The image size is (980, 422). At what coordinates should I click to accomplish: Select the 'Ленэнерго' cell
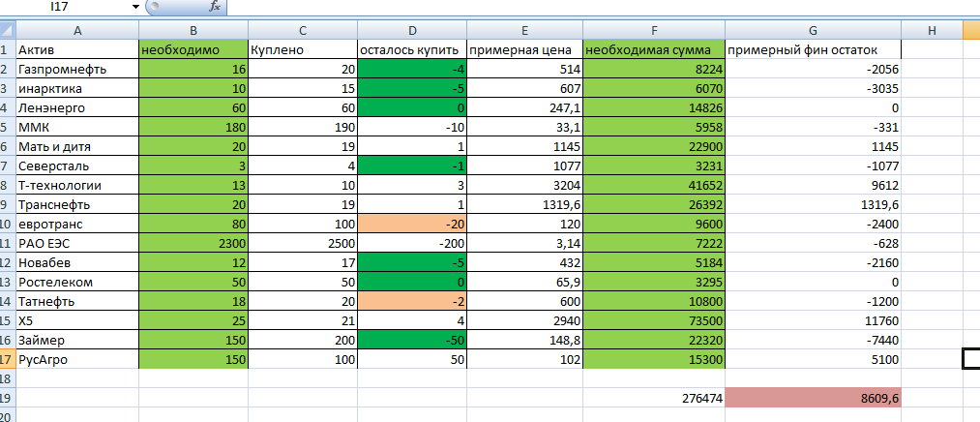pyautogui.click(x=76, y=108)
